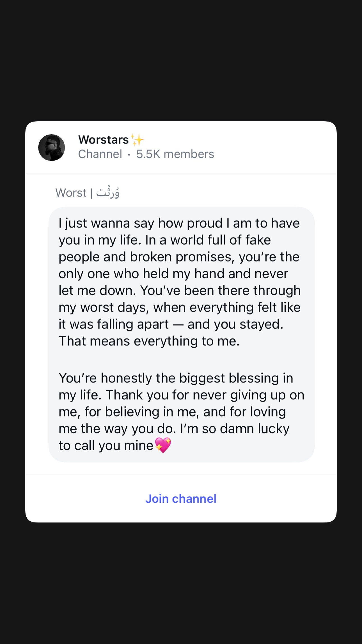Select the word Channel under the title
362x644 pixels.
pos(100,154)
